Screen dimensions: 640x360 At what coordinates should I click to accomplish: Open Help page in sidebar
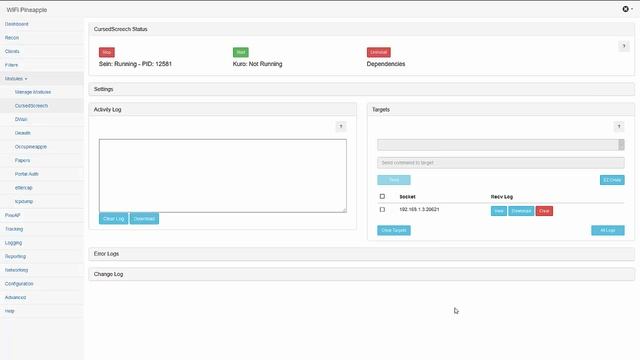click(x=9, y=311)
